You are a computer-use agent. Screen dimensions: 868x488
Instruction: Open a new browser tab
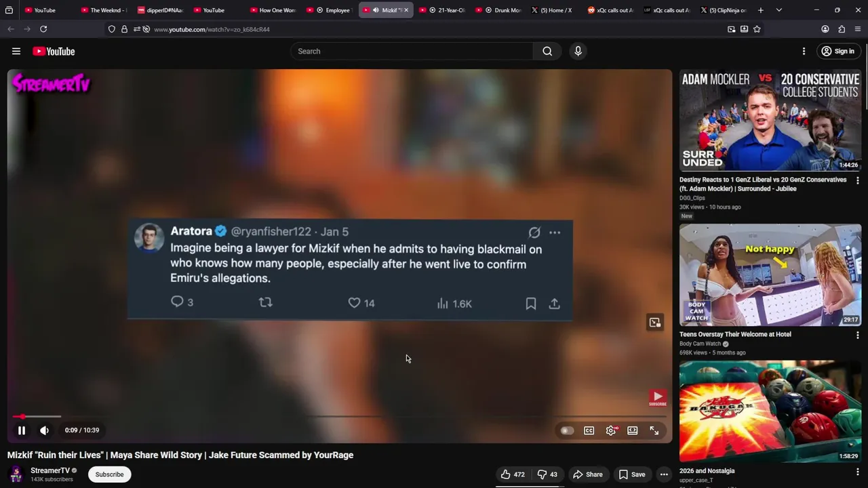click(x=760, y=10)
